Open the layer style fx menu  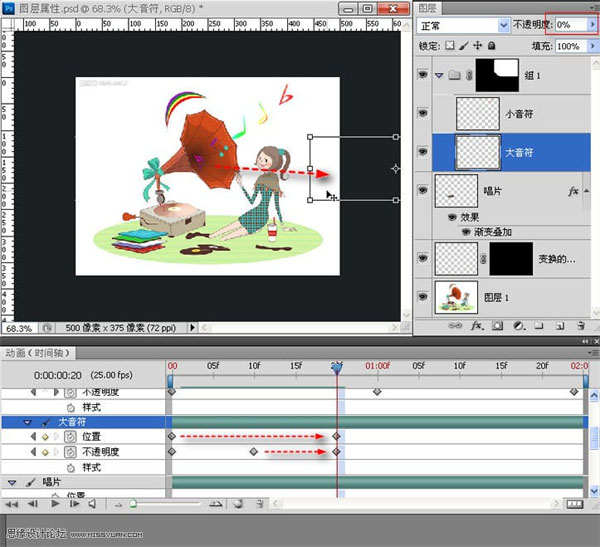click(x=478, y=326)
